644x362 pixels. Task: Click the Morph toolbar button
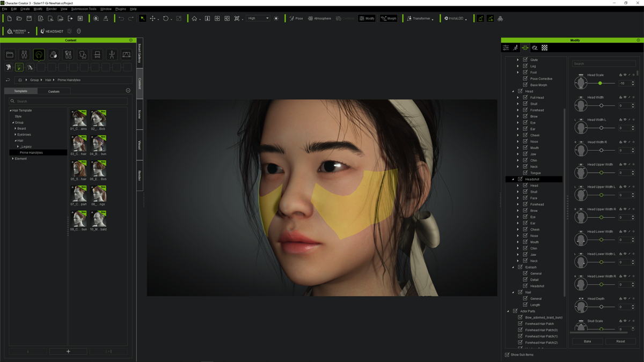coord(389,18)
